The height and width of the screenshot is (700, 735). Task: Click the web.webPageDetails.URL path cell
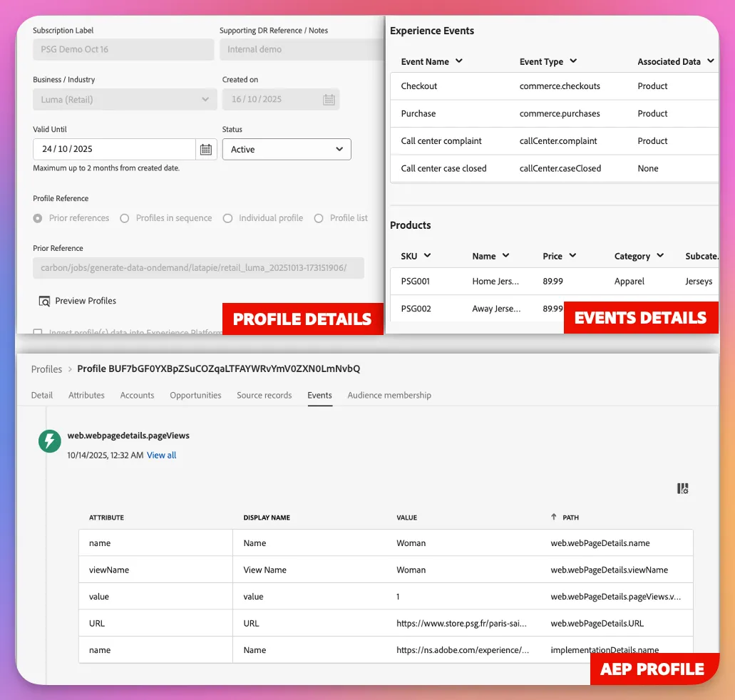tap(597, 623)
